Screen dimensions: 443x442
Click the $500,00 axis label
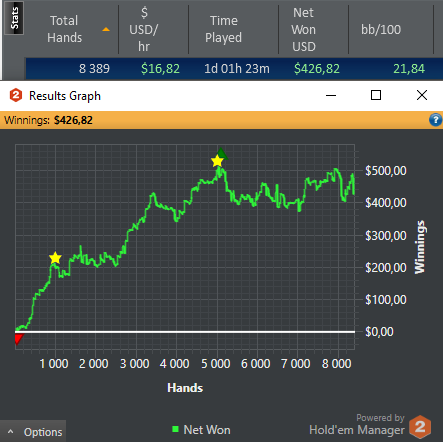pyautogui.click(x=386, y=171)
